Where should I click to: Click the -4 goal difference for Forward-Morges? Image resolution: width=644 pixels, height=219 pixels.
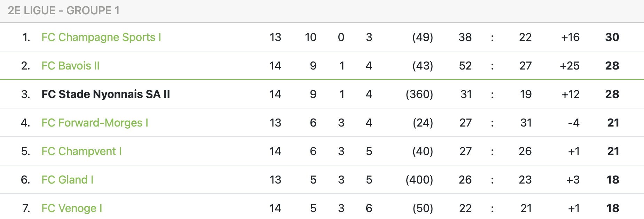tap(573, 123)
